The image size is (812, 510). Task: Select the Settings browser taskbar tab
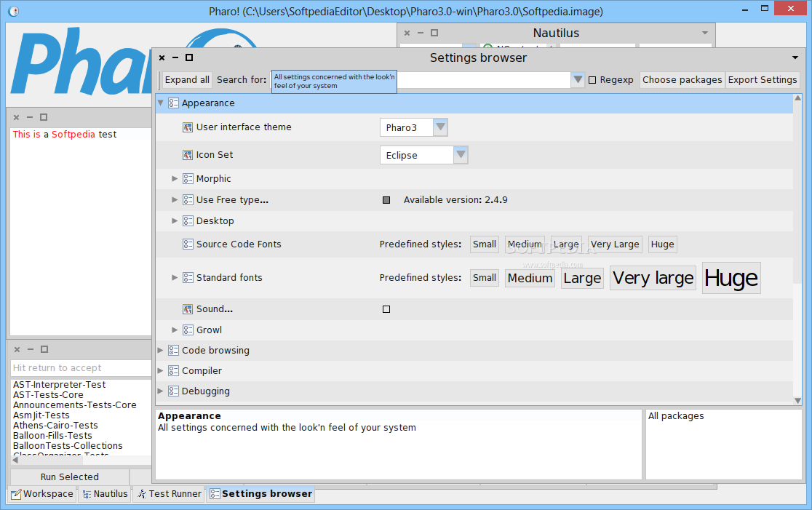pos(260,494)
